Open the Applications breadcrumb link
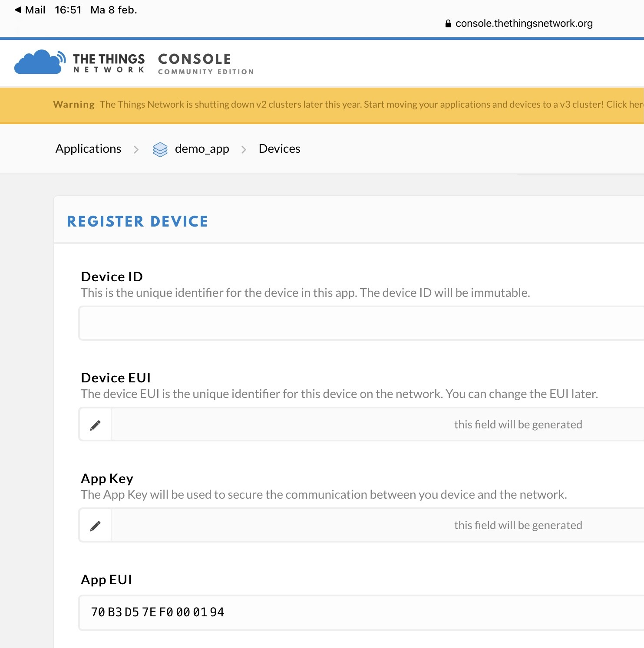Screen dimensions: 644x648 (x=88, y=149)
